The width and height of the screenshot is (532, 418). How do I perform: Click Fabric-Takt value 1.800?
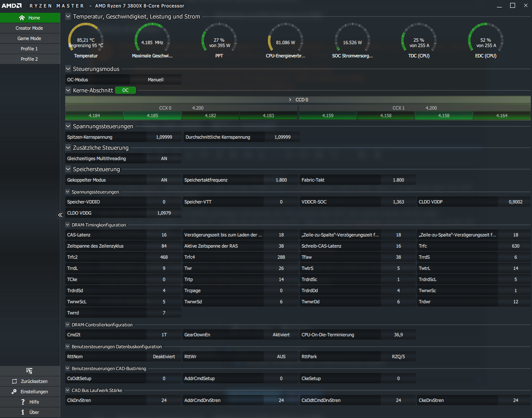[398, 180]
